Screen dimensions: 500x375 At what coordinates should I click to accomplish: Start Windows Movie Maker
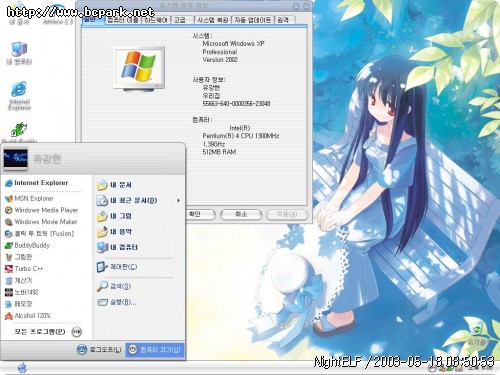[x=41, y=222]
